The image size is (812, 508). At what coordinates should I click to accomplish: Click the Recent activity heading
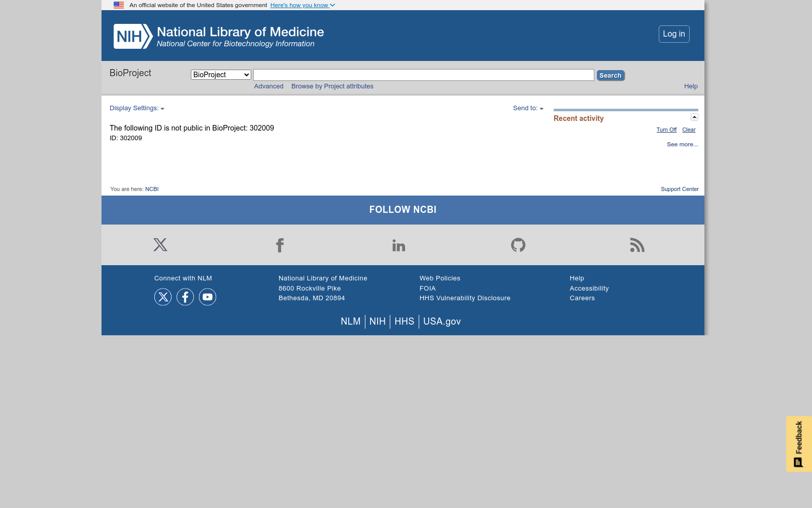pos(579,118)
